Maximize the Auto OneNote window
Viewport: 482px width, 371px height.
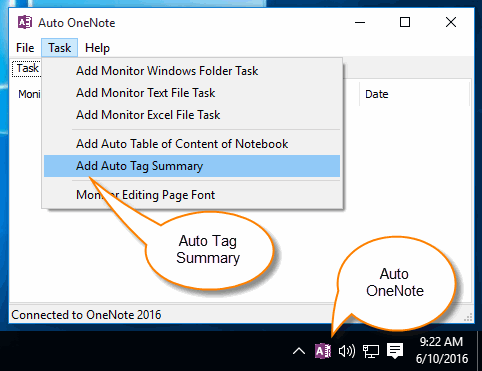point(405,23)
